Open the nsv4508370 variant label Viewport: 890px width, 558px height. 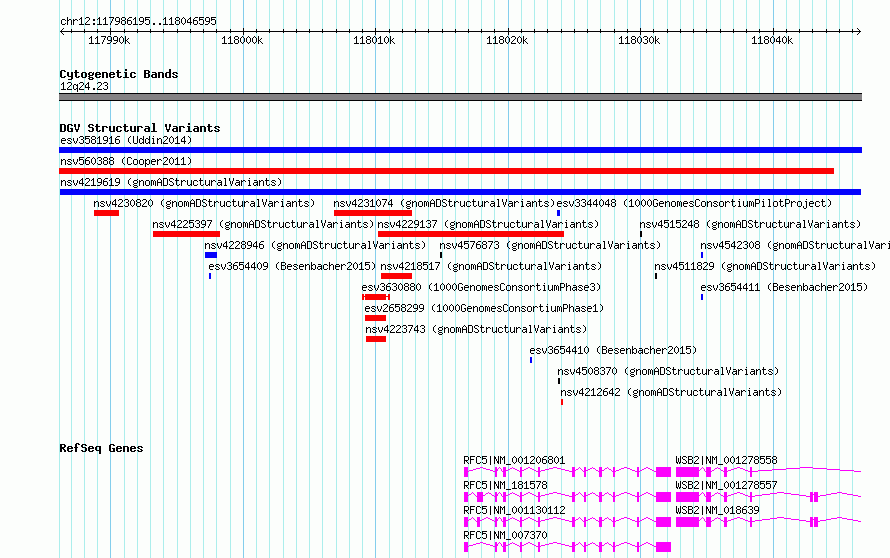[x=668, y=371]
